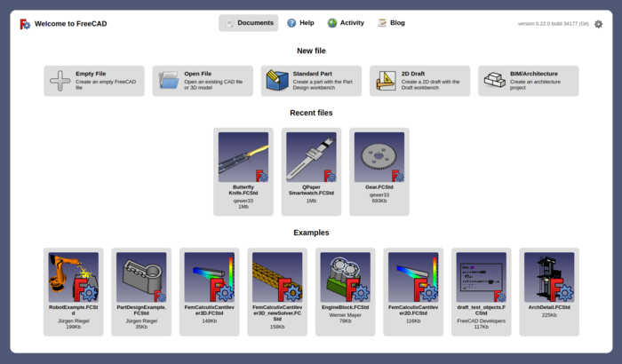The width and height of the screenshot is (622, 364).
Task: Click the blue folder Open File icon
Action: 169,81
